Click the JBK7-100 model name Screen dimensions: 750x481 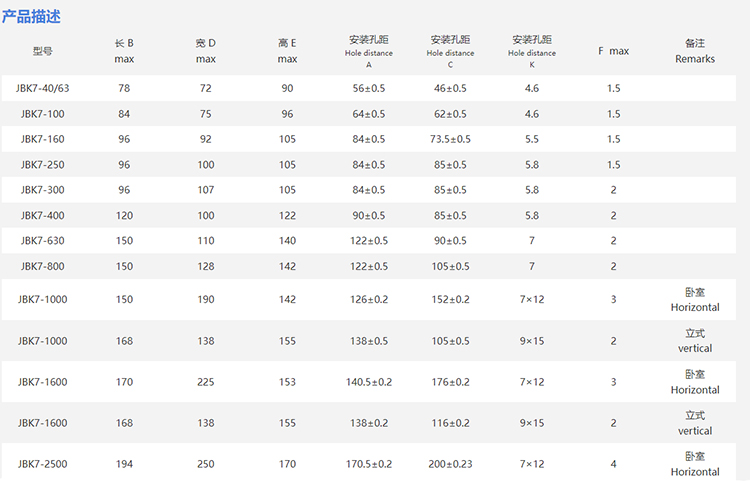point(43,114)
